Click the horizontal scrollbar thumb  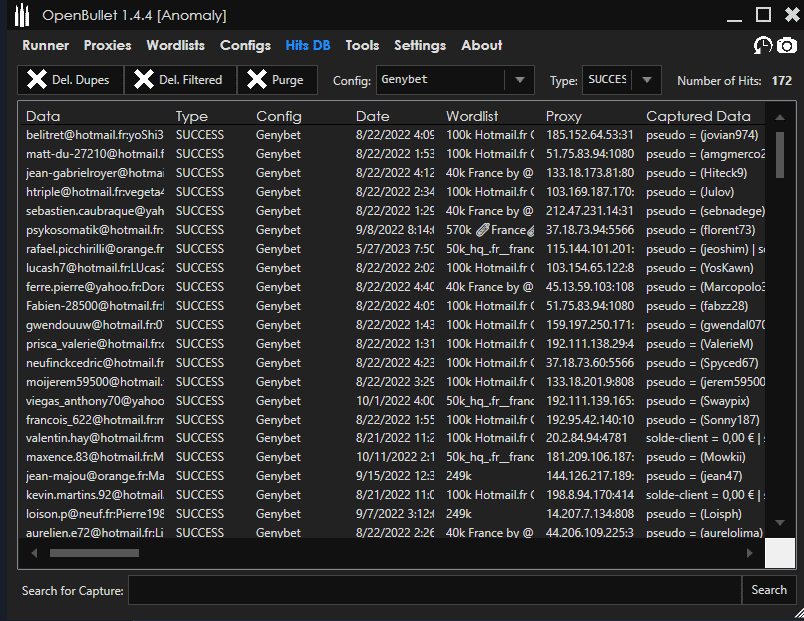[x=95, y=552]
